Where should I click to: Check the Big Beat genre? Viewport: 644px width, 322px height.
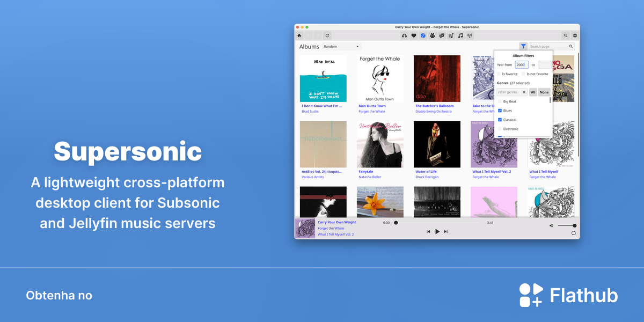point(500,101)
